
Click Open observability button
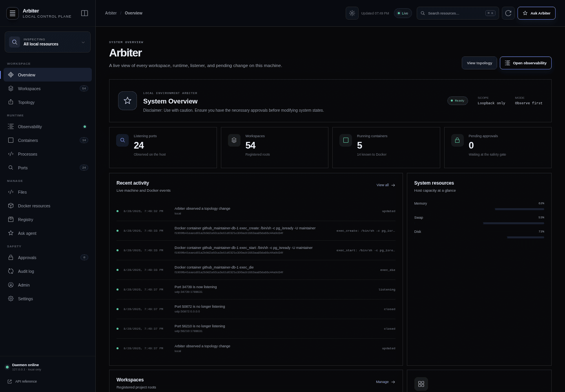[526, 63]
